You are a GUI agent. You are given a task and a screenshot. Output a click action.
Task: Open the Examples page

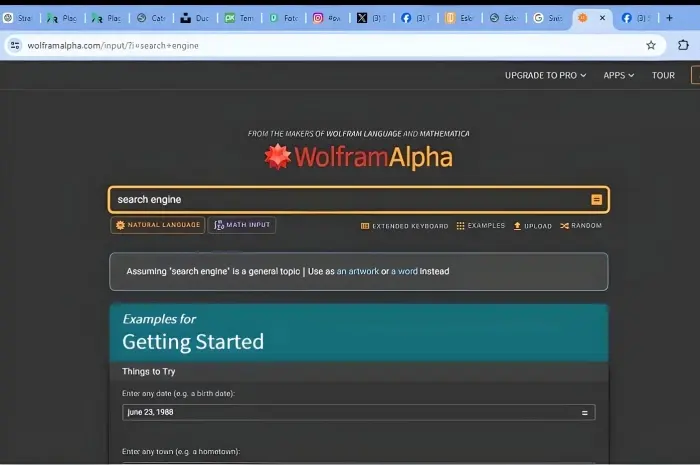coord(480,226)
